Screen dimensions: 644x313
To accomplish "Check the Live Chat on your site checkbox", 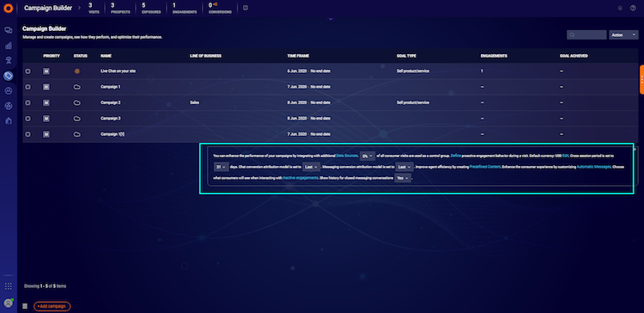I will pyautogui.click(x=28, y=71).
